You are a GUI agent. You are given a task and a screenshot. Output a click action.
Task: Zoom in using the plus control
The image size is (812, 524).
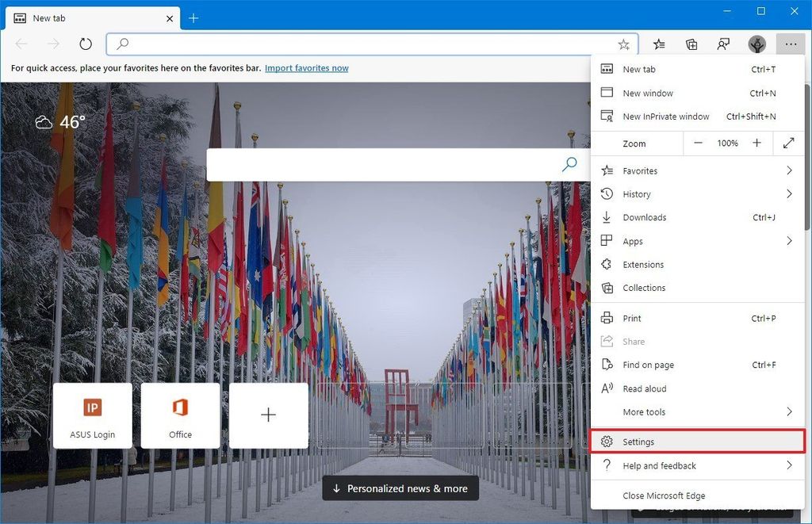(x=756, y=143)
